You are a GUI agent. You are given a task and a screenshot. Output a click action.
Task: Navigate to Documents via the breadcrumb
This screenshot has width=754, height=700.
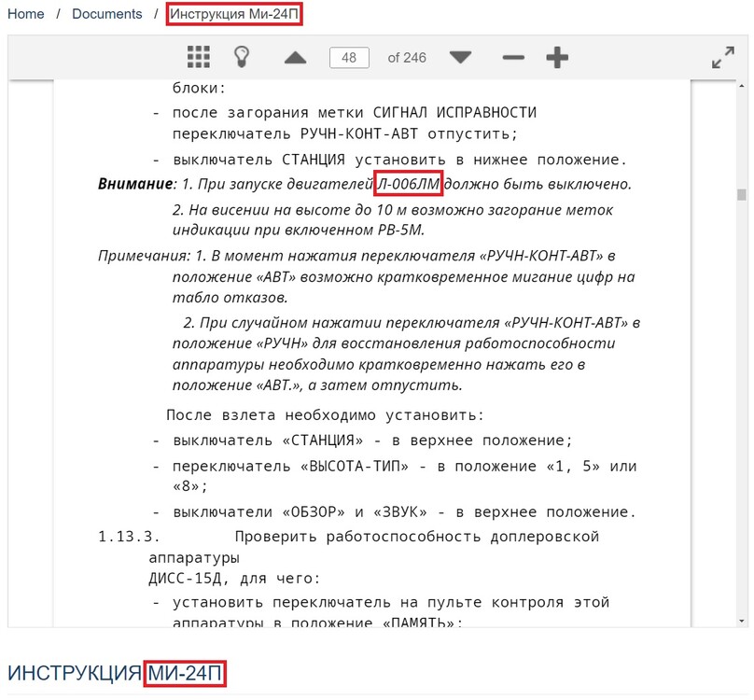tap(105, 14)
